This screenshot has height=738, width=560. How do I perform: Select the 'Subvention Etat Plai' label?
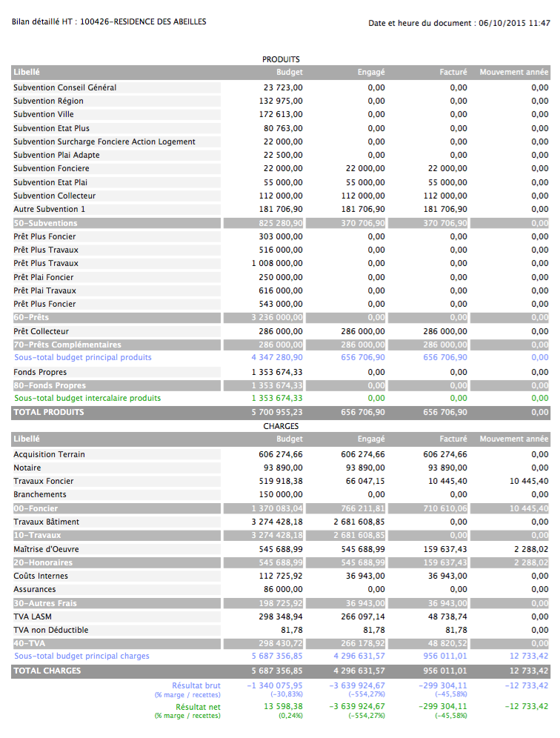[50, 182]
